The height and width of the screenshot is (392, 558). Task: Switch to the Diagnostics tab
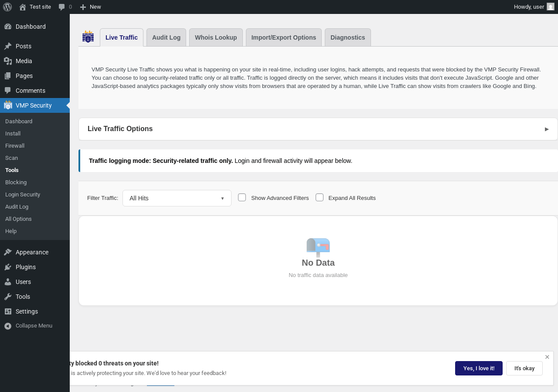tap(348, 37)
